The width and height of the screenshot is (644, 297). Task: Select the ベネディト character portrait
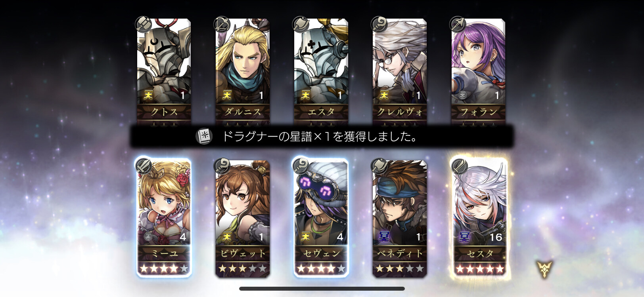399,203
